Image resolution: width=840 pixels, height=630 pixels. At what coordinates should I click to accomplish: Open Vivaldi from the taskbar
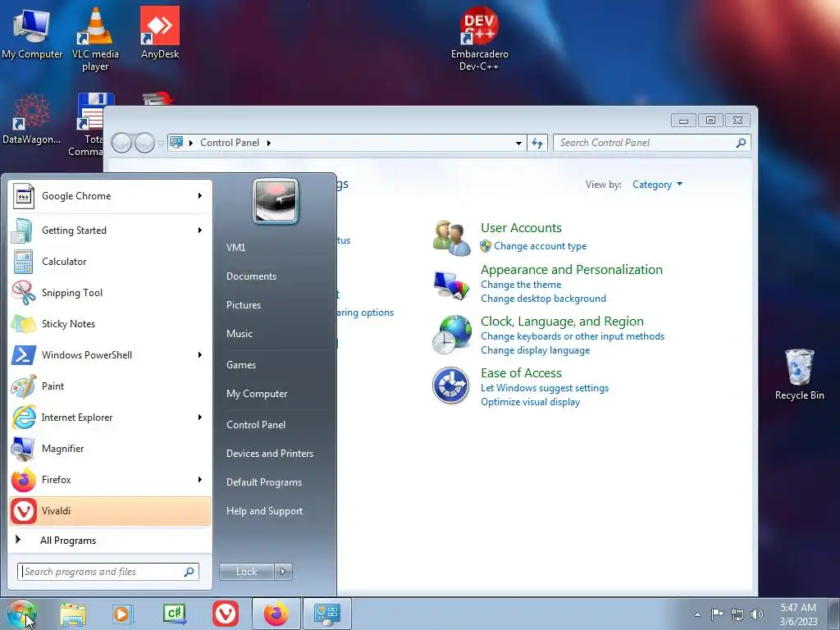pos(226,614)
